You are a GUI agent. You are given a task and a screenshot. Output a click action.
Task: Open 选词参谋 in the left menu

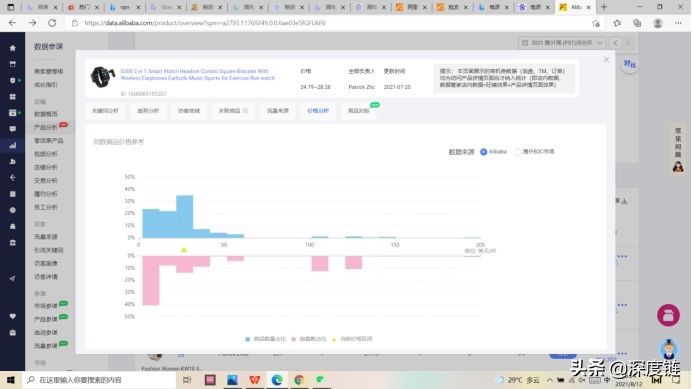[46, 332]
